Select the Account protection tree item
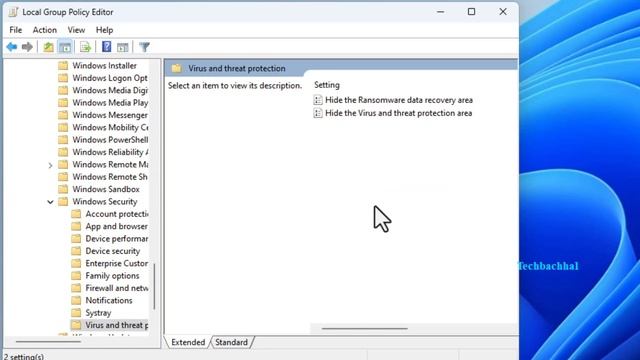This screenshot has height=360, width=640. [x=117, y=214]
